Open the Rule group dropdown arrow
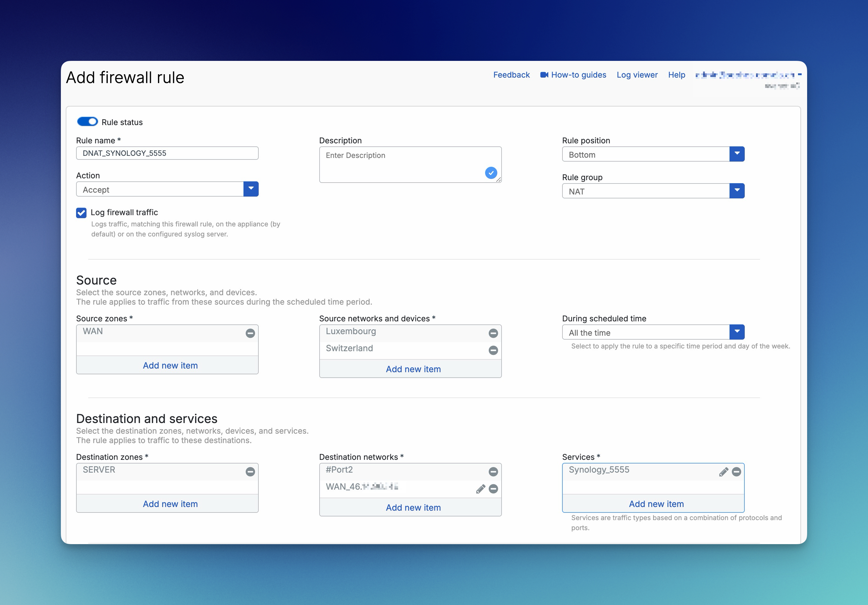Image resolution: width=868 pixels, height=605 pixels. click(737, 191)
